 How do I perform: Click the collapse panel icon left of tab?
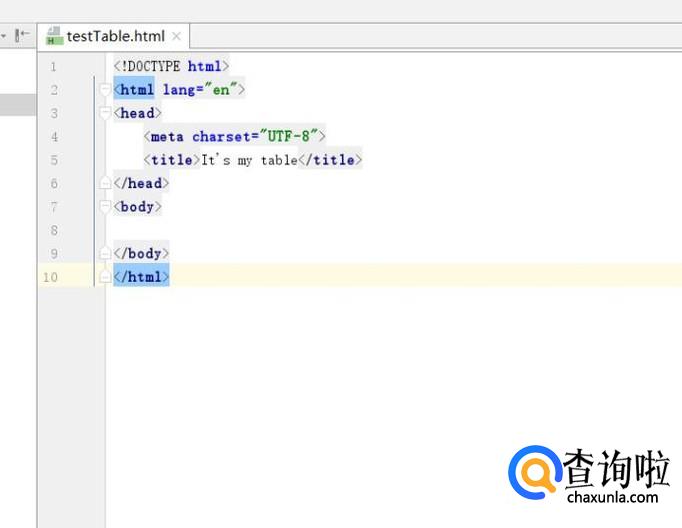(22, 35)
